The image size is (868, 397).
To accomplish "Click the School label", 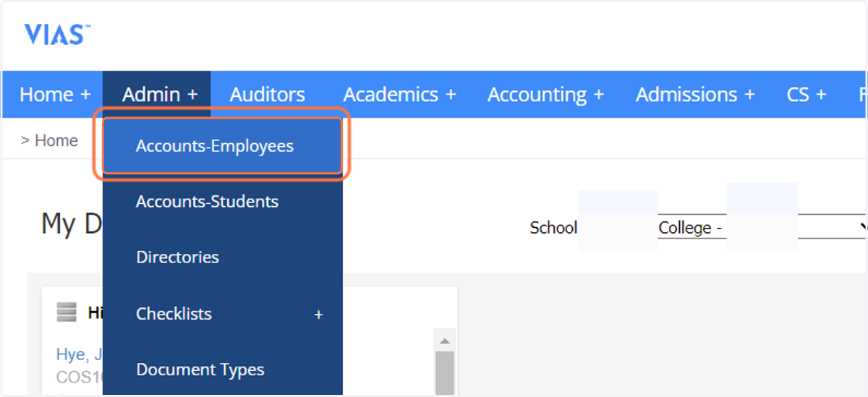I will (x=553, y=228).
